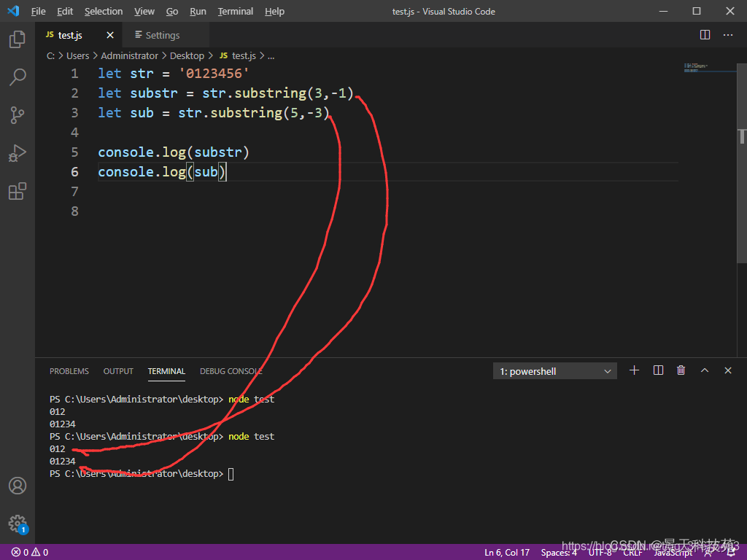
Task: Open the Help menu
Action: [274, 12]
